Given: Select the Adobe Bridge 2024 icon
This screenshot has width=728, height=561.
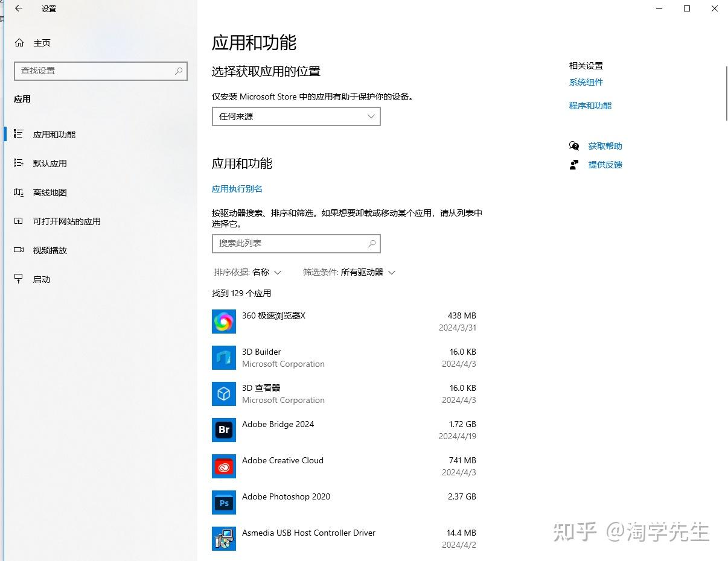Looking at the screenshot, I should tap(224, 430).
